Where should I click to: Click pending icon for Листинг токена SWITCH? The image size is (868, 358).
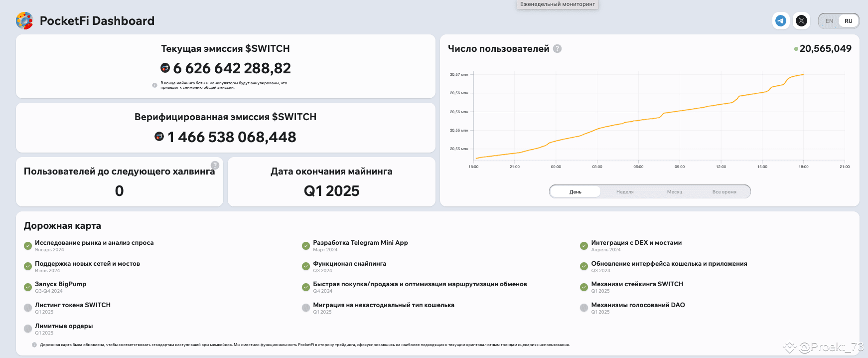[x=28, y=308]
